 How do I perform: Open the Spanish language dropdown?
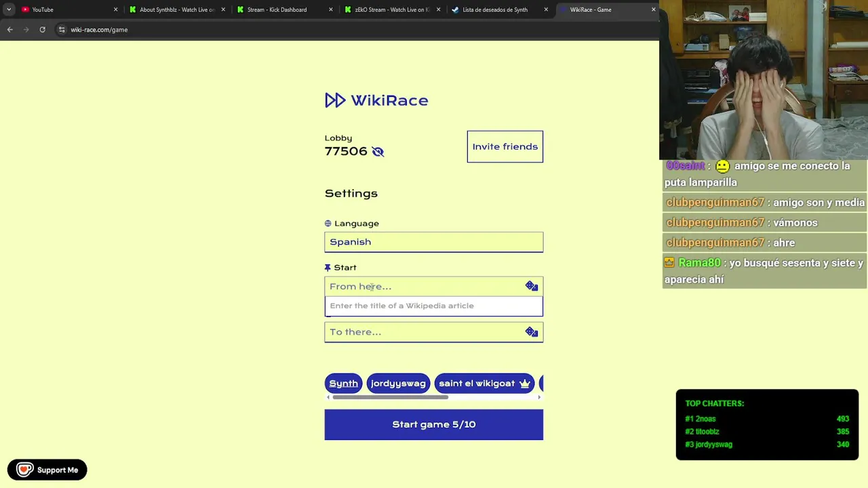(434, 242)
